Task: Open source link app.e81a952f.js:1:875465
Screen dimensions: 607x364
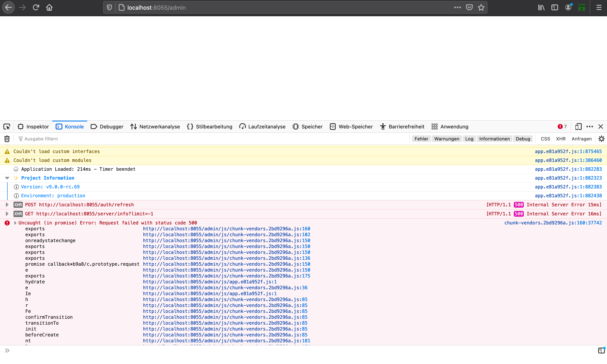Action: tap(568, 151)
